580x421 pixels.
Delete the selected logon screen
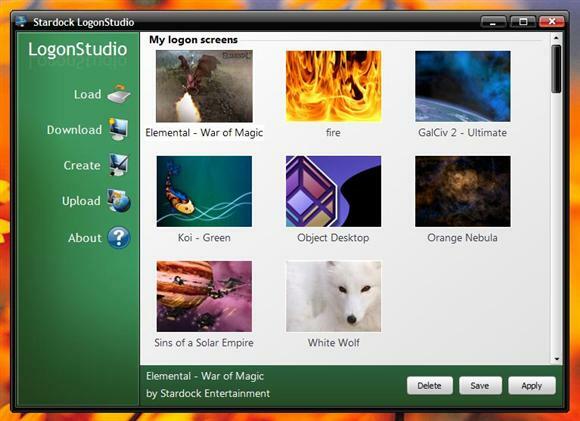(x=429, y=385)
